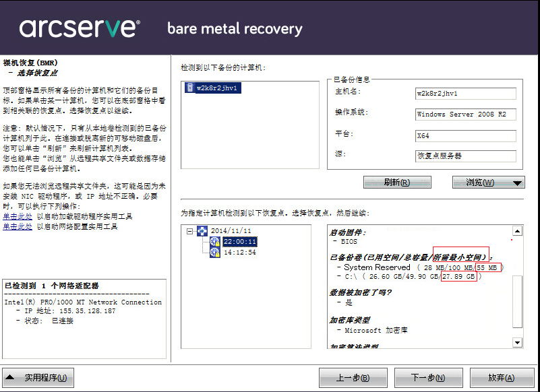Image resolution: width=540 pixels, height=392 pixels.
Task: Click the arcserve logo
Action: pyautogui.click(x=80, y=28)
